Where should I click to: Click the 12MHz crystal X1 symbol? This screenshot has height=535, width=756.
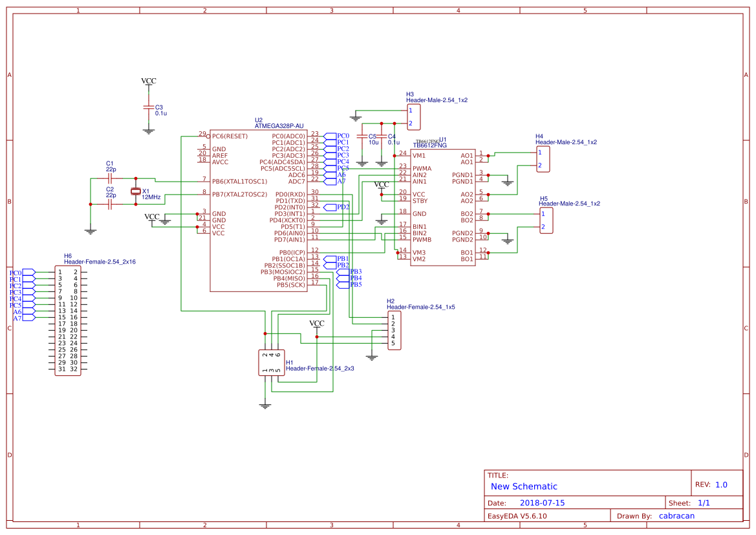[136, 193]
